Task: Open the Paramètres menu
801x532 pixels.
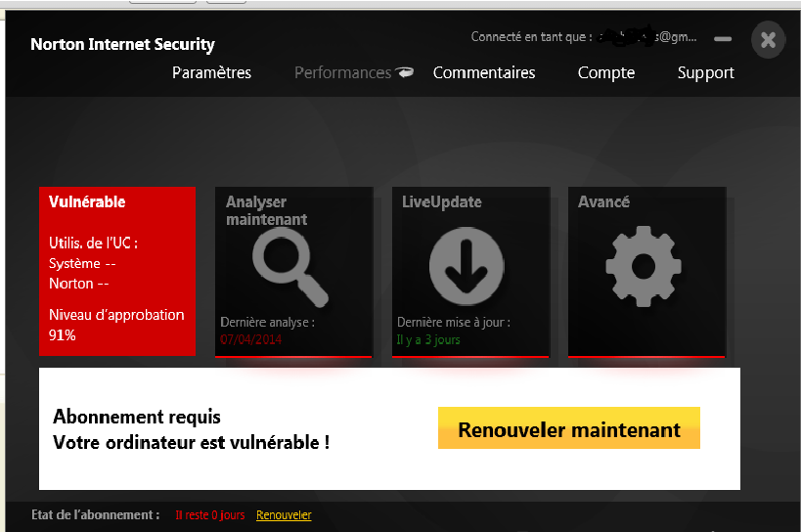Action: click(211, 73)
